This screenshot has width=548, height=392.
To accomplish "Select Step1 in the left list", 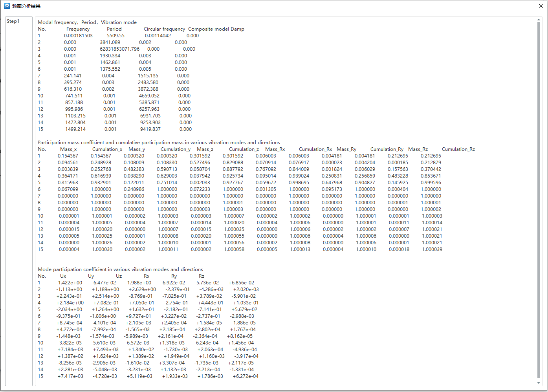I will 13,21.
